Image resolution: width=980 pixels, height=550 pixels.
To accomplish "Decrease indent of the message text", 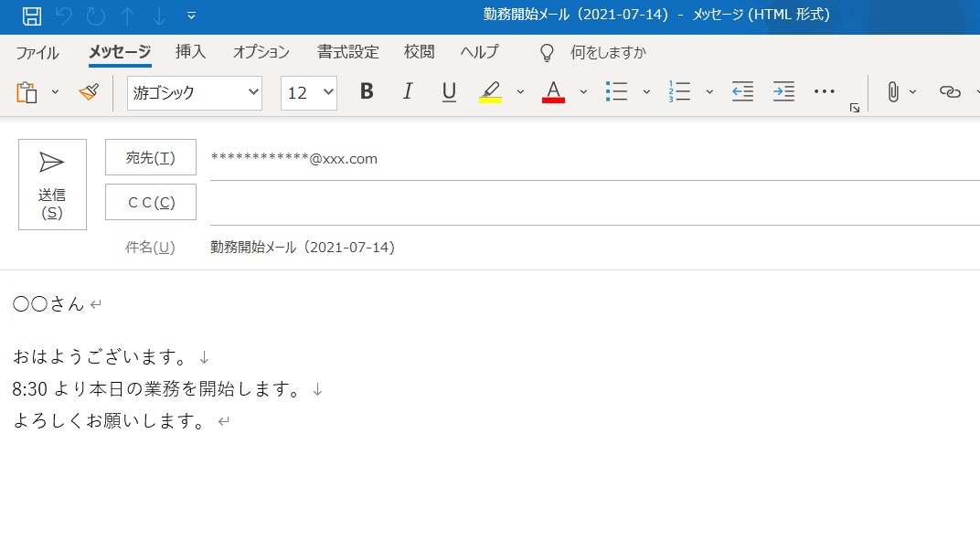I will (x=742, y=91).
